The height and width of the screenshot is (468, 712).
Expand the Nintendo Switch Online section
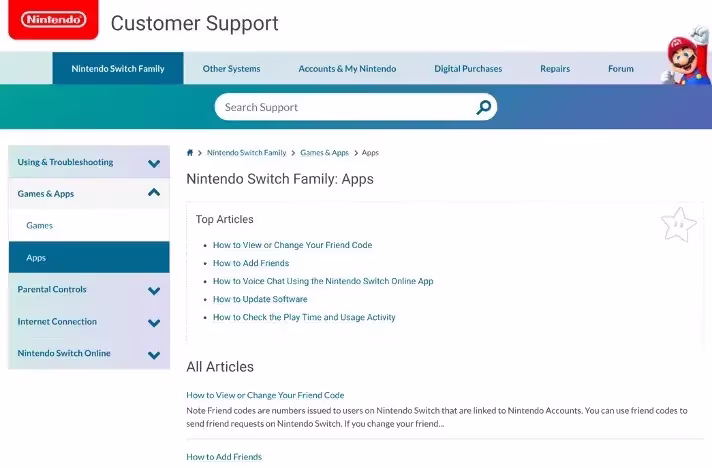tap(154, 354)
